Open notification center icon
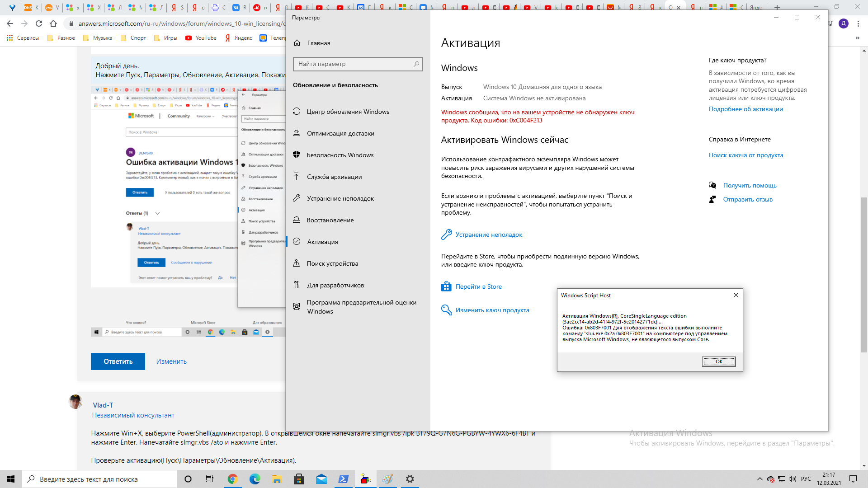This screenshot has height=488, width=868. click(x=853, y=479)
